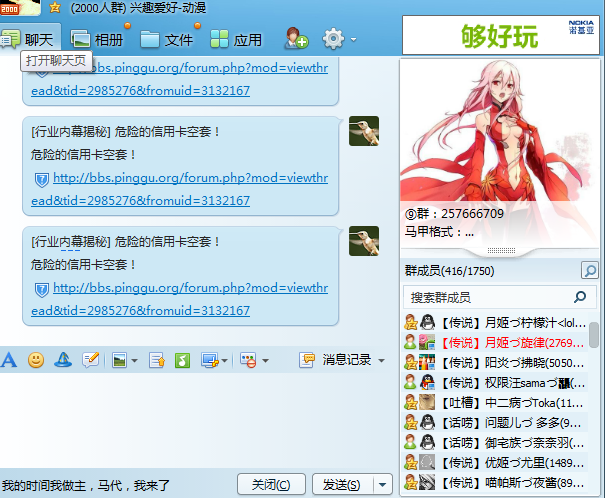Click the security shield icon in middle message
This screenshot has height=498, width=605.
42,180
